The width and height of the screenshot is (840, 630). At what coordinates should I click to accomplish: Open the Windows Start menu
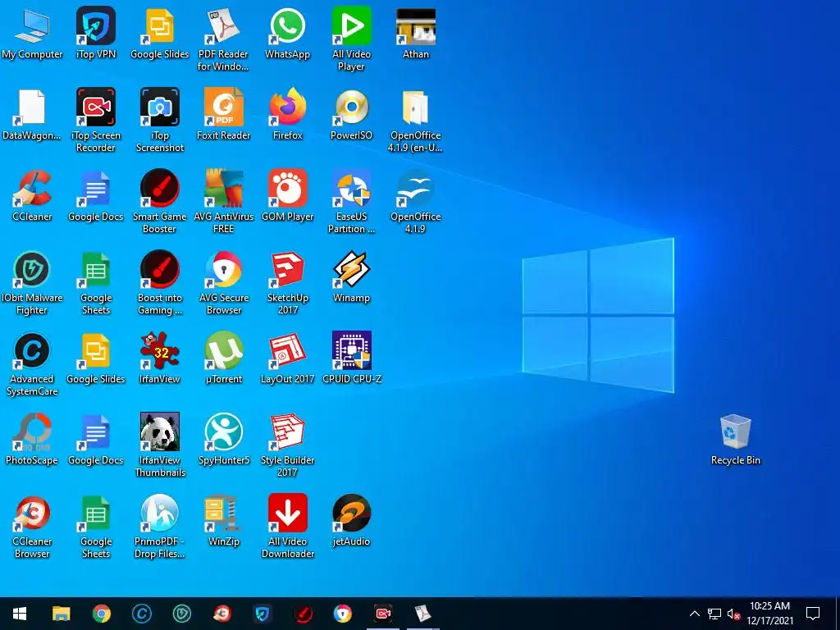click(20, 614)
